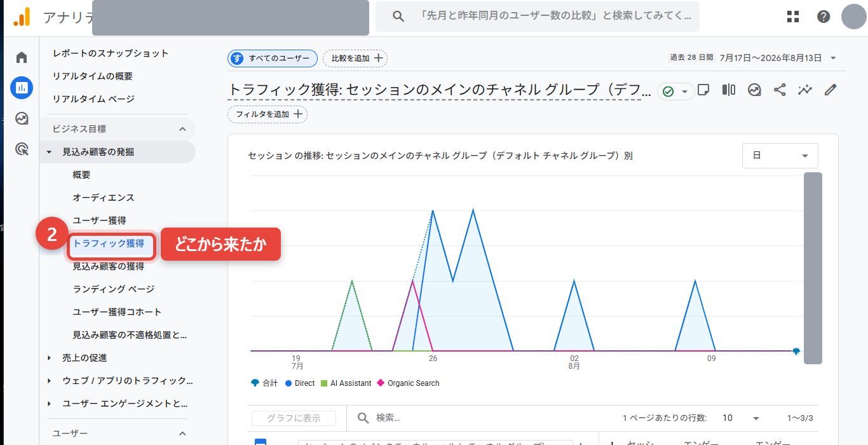Image resolution: width=868 pixels, height=445 pixels.
Task: Open レポートのスナップショット
Action: coord(111,53)
